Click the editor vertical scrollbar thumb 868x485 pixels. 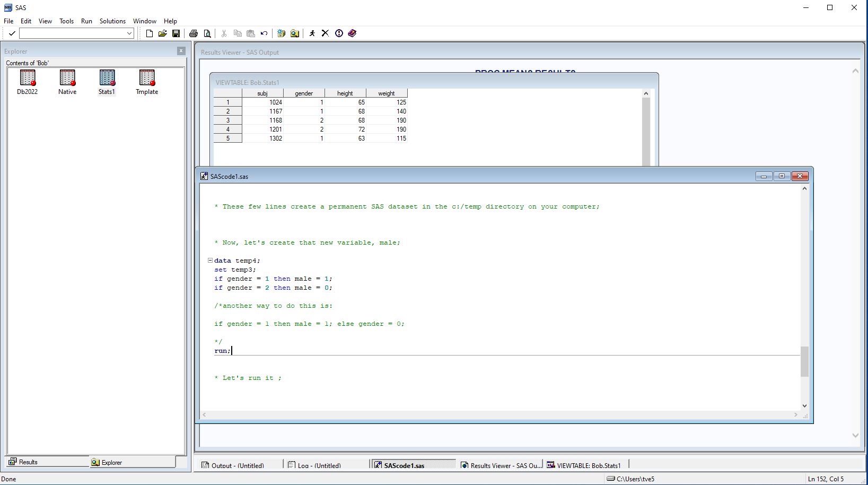click(804, 361)
